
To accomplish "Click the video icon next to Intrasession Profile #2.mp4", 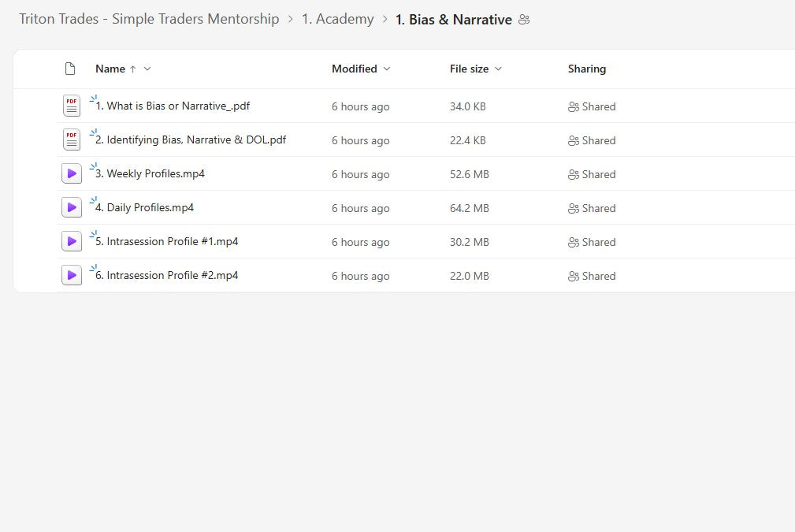I will 71,274.
